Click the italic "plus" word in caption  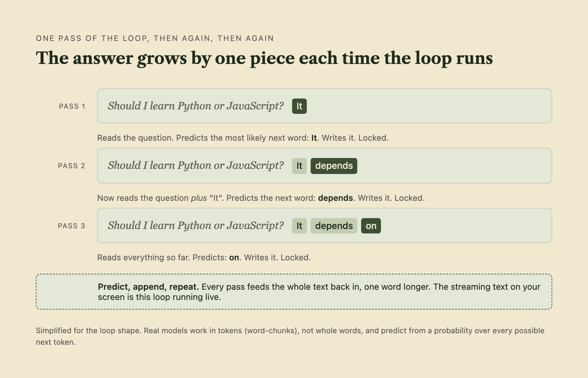(199, 198)
